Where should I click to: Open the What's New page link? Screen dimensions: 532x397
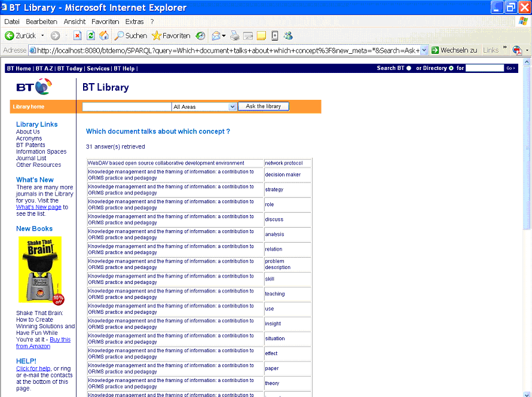[38, 206]
